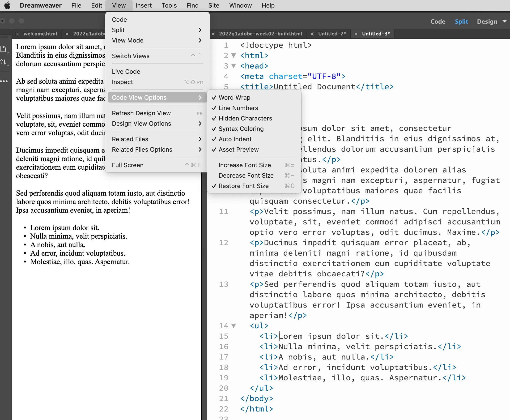The height and width of the screenshot is (420, 510).
Task: Choose Increase Font Size menu item
Action: coord(244,165)
